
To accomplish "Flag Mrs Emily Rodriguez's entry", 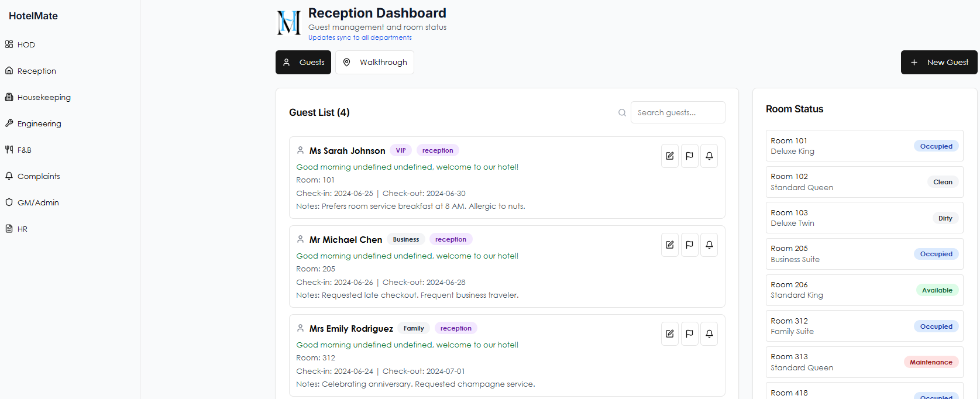I will [x=690, y=333].
